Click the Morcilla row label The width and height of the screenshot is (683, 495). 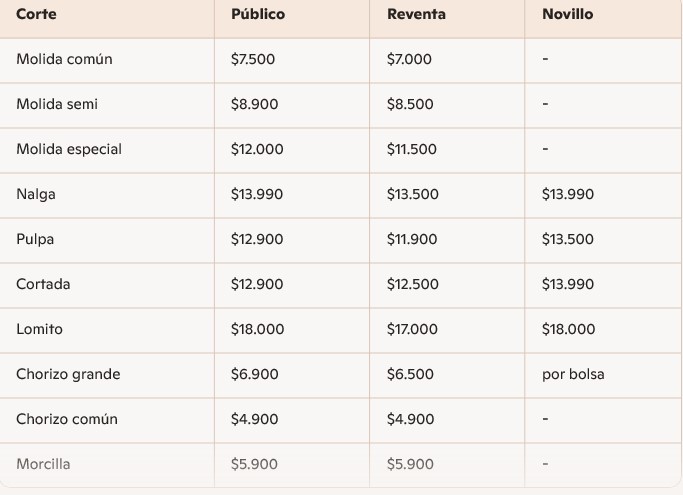tap(43, 464)
